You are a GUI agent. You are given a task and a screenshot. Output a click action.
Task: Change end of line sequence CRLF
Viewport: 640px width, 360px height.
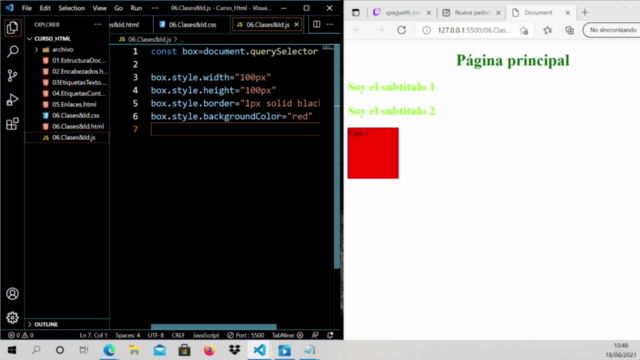[x=178, y=335]
